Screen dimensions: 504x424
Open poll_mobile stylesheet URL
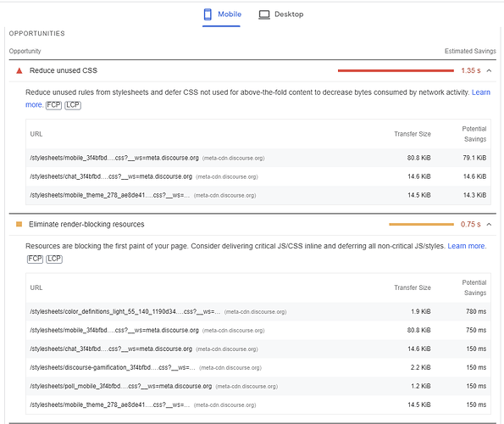click(121, 387)
